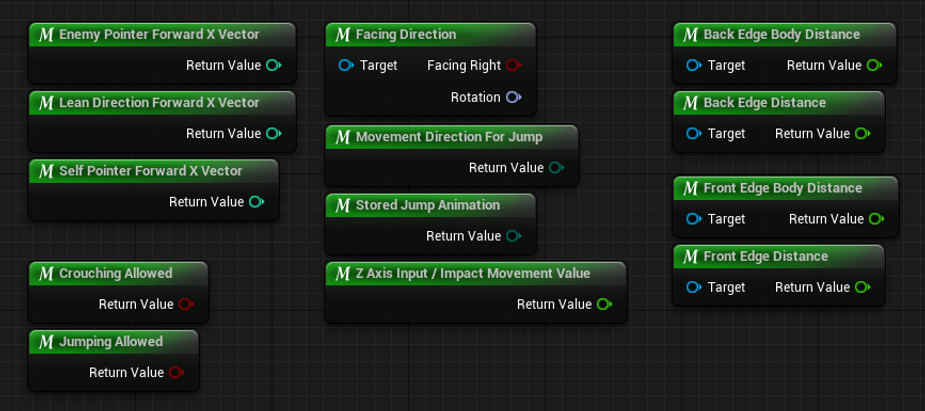Select the Back Edge Body Distance node title
The image size is (925, 411).
tap(782, 35)
